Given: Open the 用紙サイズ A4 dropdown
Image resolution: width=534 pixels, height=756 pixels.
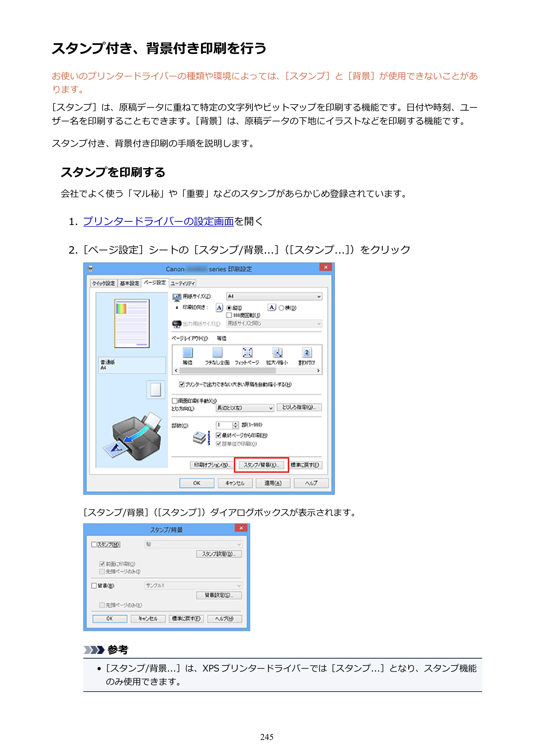Looking at the screenshot, I should click(x=274, y=296).
